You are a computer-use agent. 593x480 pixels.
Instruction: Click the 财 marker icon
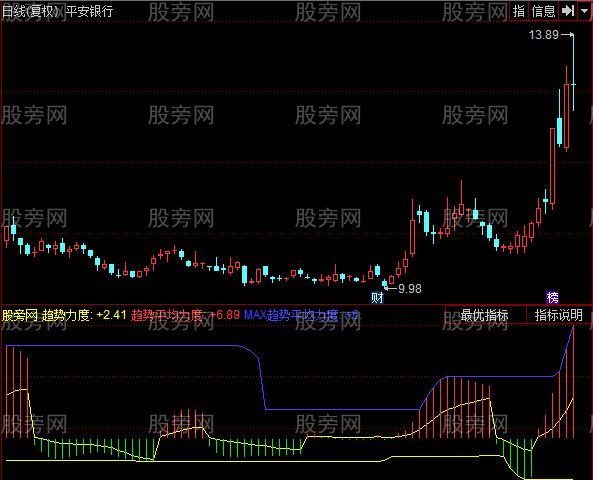(x=377, y=298)
